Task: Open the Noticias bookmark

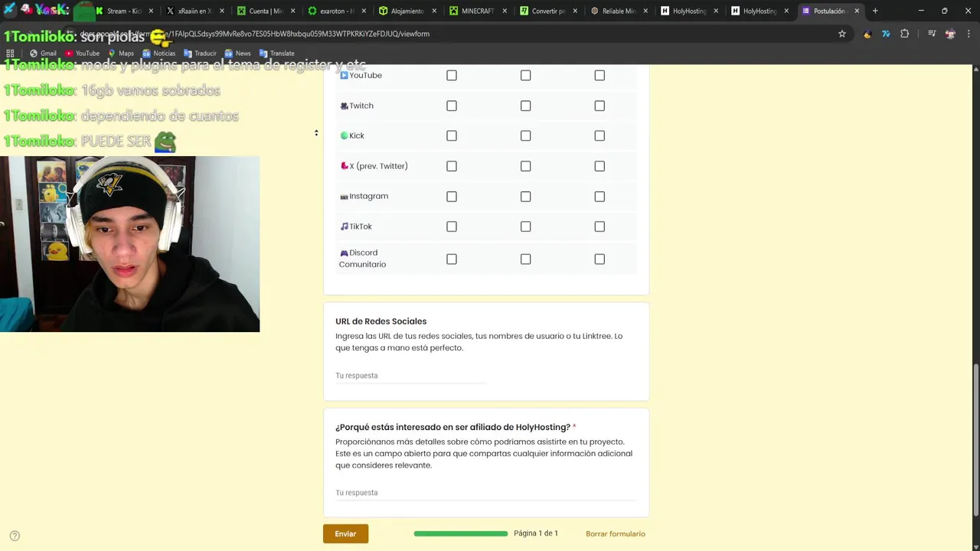Action: point(158,54)
